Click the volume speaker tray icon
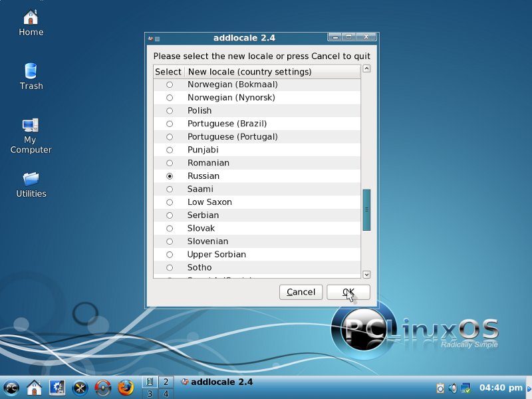Image resolution: width=532 pixels, height=399 pixels. coord(453,388)
